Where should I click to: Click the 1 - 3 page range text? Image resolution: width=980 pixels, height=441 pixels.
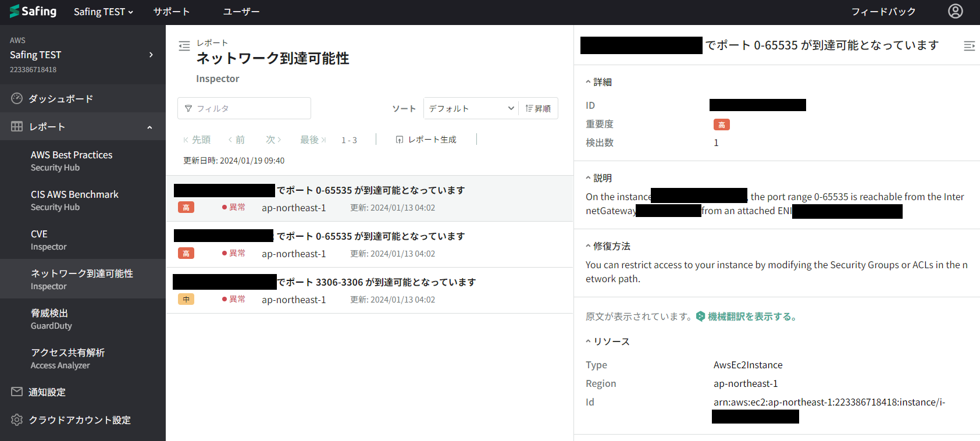(x=349, y=140)
